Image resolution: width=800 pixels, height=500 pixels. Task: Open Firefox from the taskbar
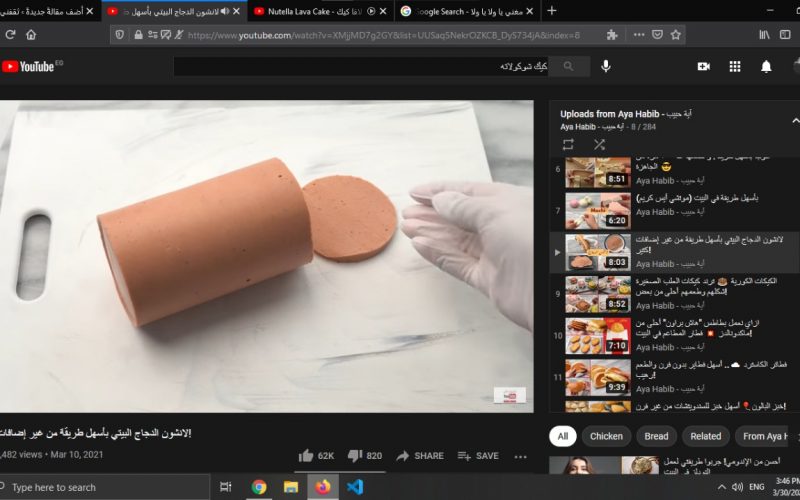point(323,487)
